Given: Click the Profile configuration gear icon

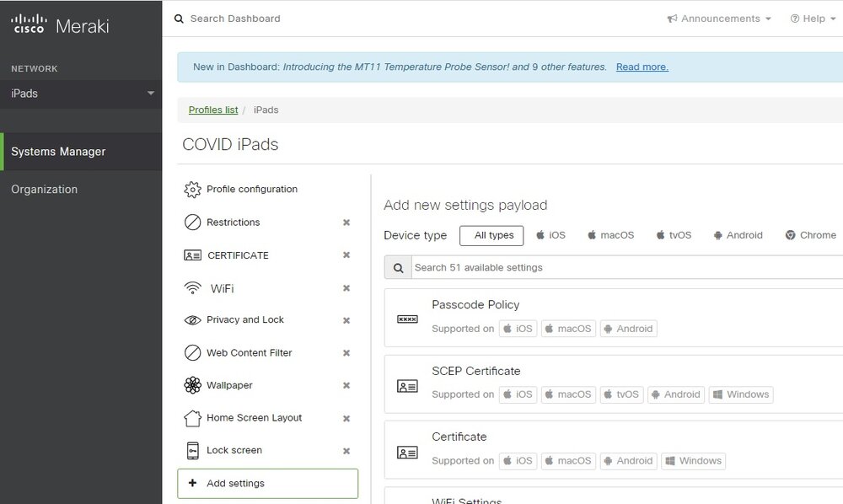Looking at the screenshot, I should coord(192,189).
